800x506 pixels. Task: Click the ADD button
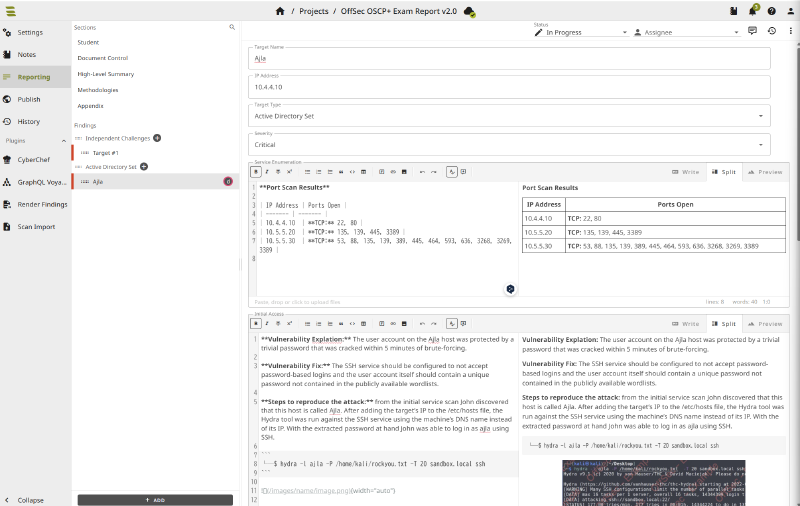[154, 499]
